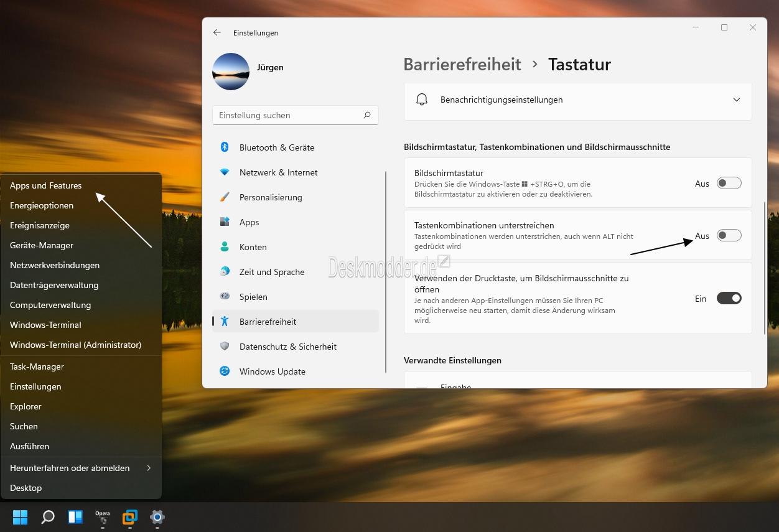
Task: Launch Windows-Terminal
Action: 82,325
